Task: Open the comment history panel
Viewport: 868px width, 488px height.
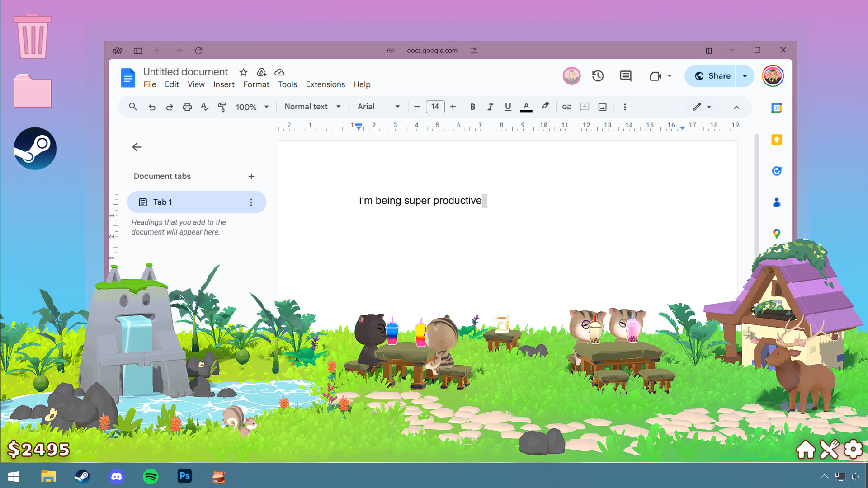Action: (625, 75)
